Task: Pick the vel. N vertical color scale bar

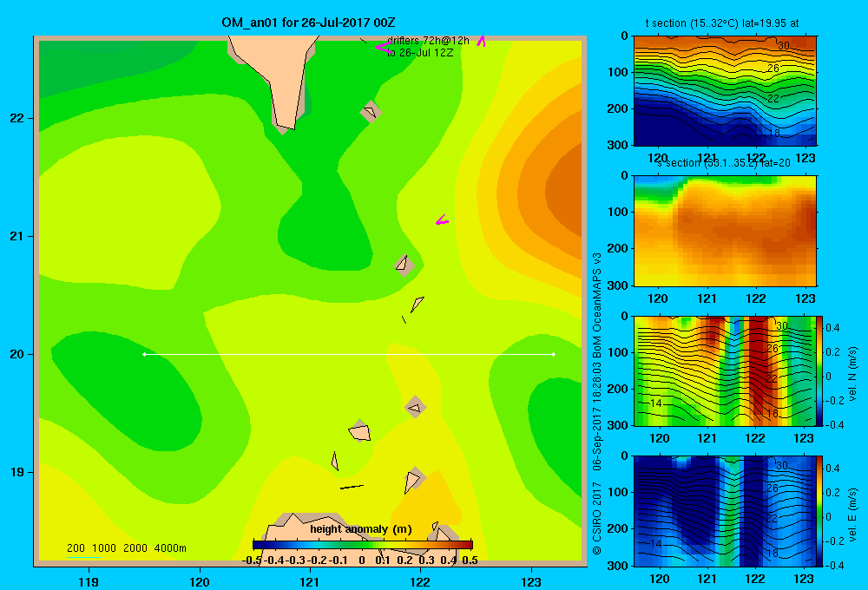Action: click(819, 371)
